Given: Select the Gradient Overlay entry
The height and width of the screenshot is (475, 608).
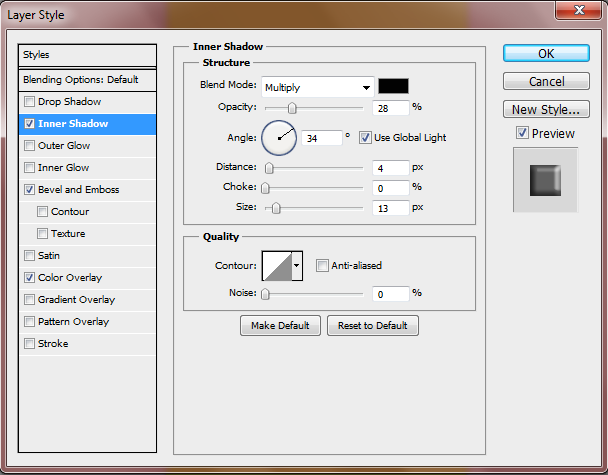Looking at the screenshot, I should pos(76,300).
